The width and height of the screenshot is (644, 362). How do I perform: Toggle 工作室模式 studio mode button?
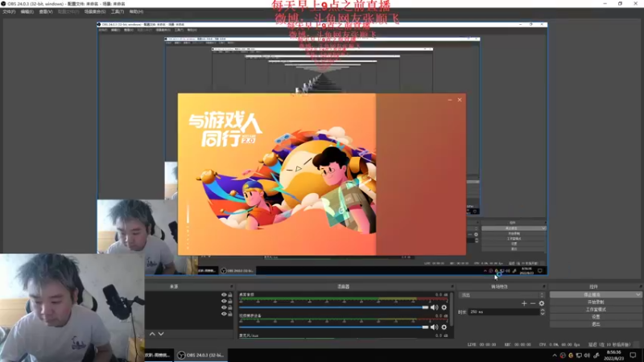tap(596, 310)
